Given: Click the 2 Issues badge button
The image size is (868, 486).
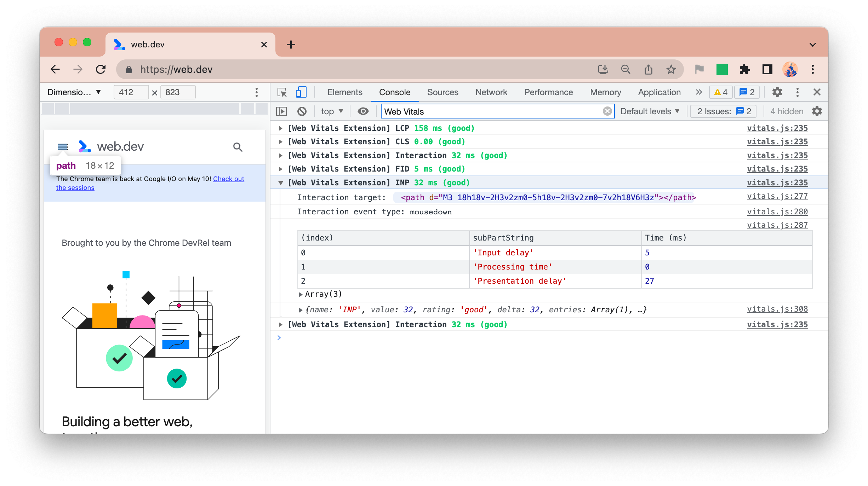Looking at the screenshot, I should click(723, 111).
